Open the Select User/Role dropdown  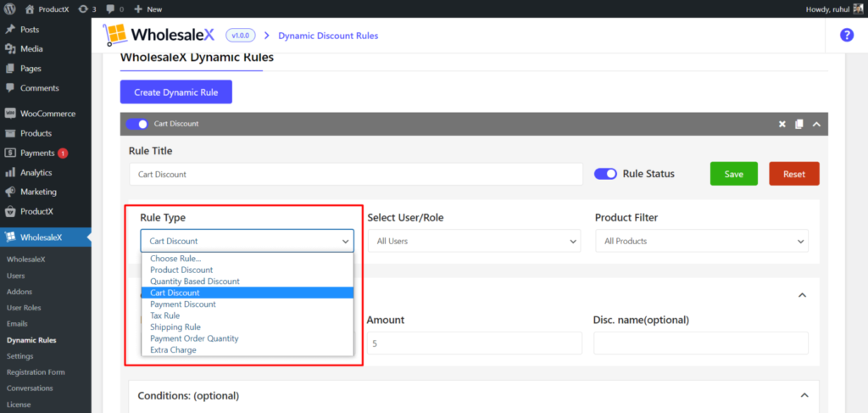pyautogui.click(x=474, y=241)
